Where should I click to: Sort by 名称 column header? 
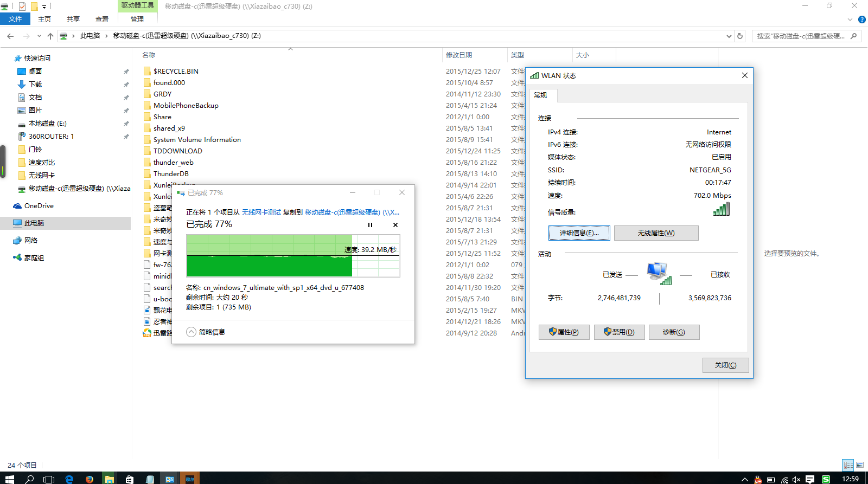tap(149, 55)
